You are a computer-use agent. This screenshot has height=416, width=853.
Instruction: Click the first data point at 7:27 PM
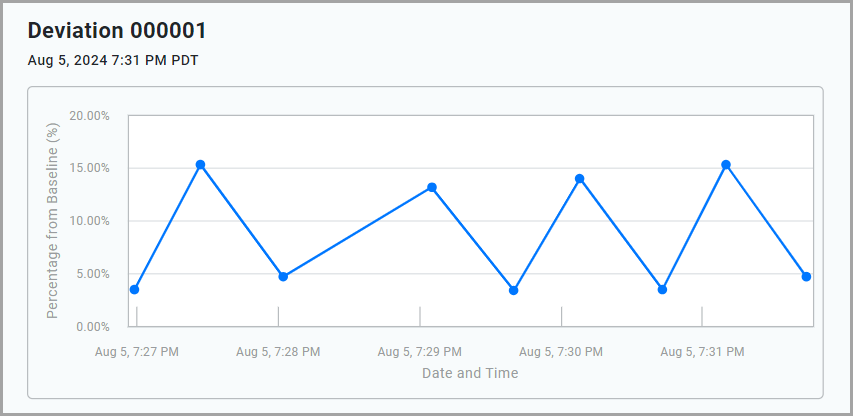[134, 289]
